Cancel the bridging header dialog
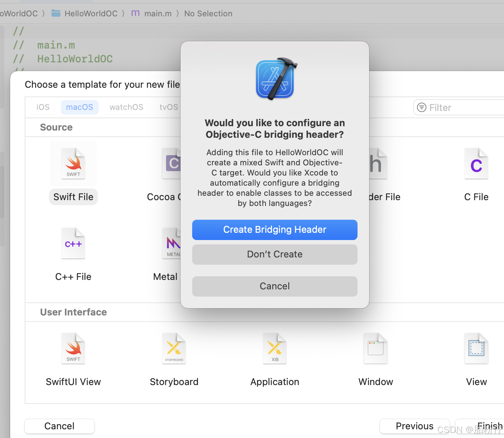Image resolution: width=504 pixels, height=438 pixels. click(274, 286)
